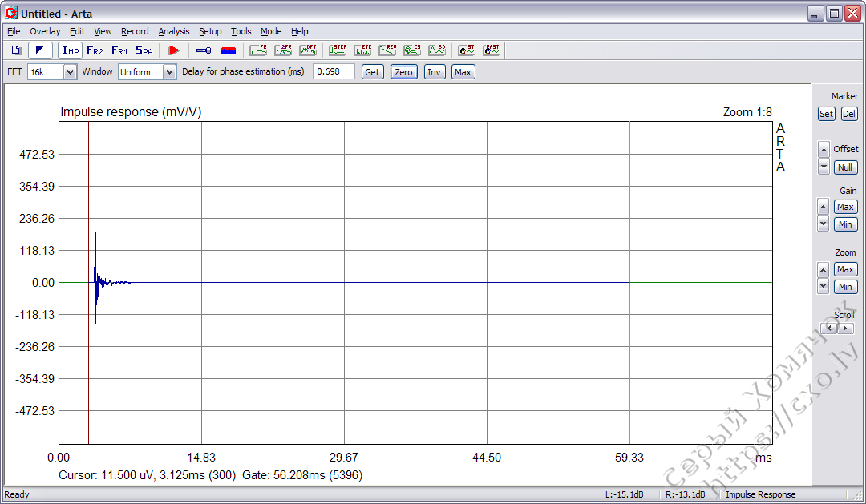Open the STI speech transmission index icon
This screenshot has width=866, height=504.
pyautogui.click(x=467, y=50)
